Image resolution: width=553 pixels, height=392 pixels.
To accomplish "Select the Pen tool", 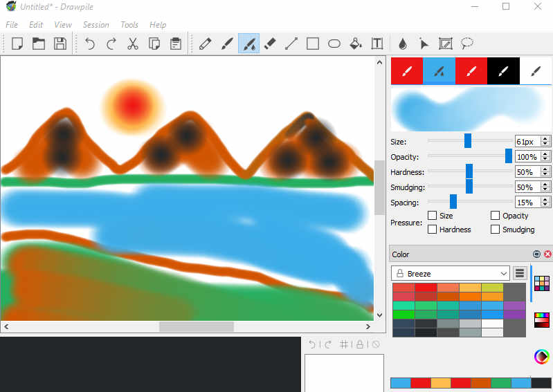I will pos(206,44).
